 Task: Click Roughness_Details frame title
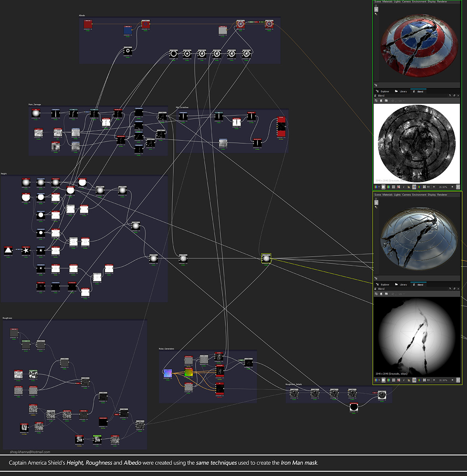294,384
